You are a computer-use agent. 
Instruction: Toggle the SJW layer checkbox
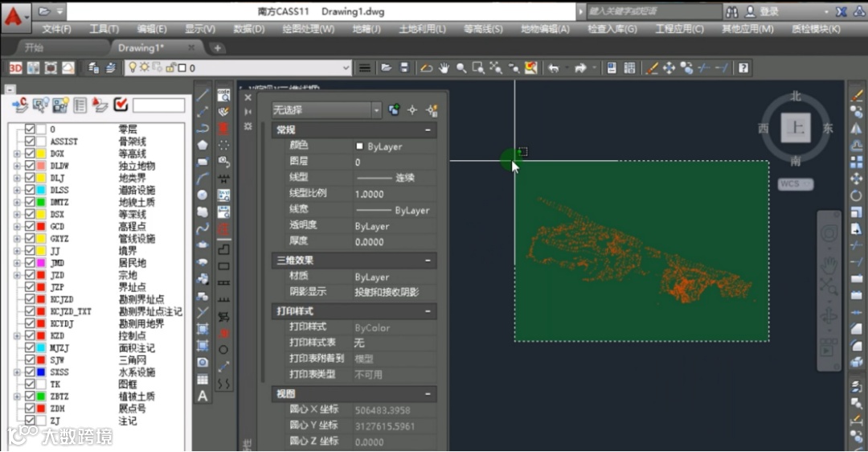coord(30,360)
